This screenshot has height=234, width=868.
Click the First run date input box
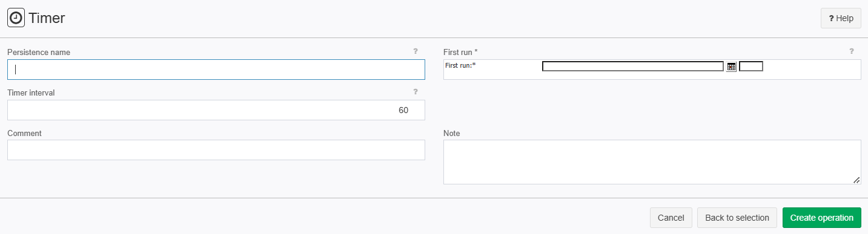633,67
